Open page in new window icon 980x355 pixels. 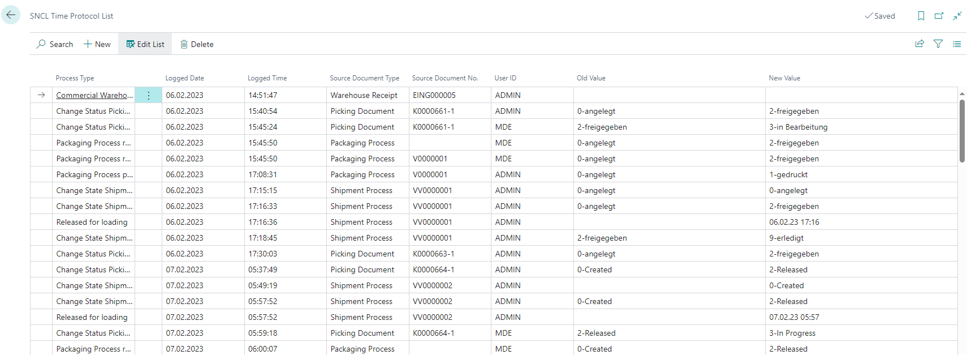point(939,16)
